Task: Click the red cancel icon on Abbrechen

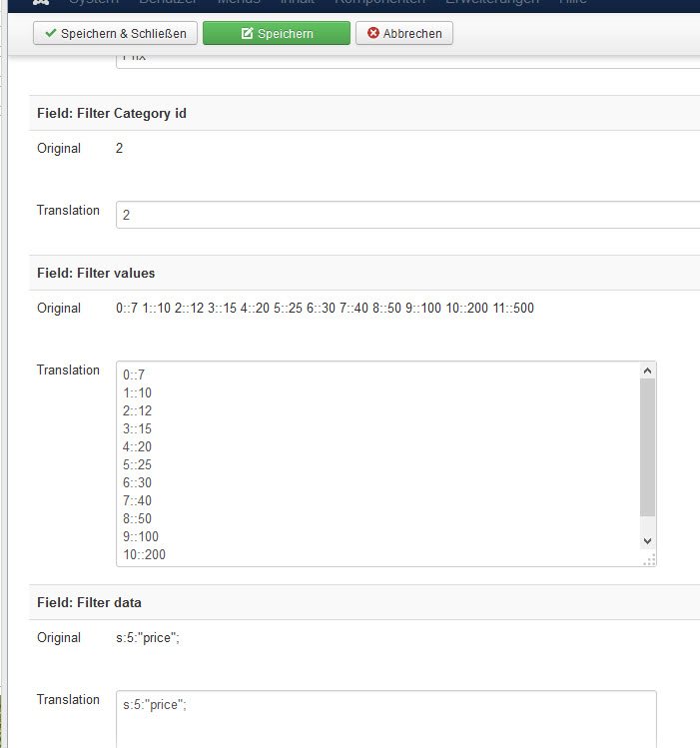Action: coord(373,33)
